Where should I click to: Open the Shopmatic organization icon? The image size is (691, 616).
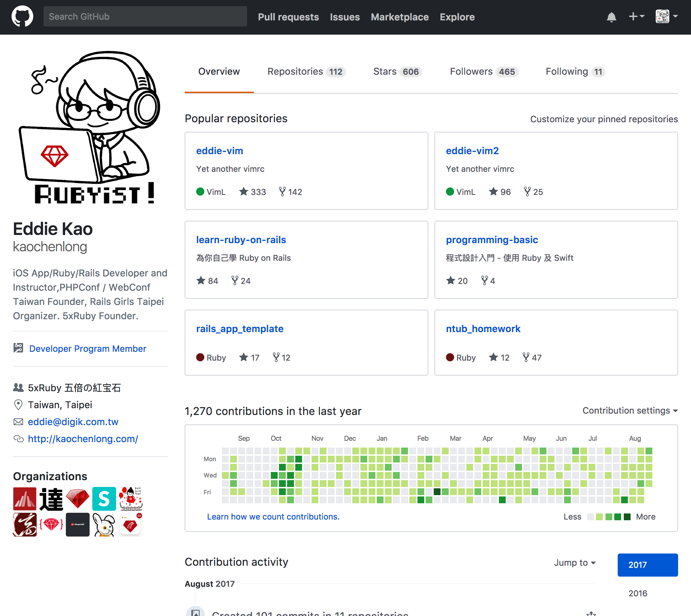point(77,524)
